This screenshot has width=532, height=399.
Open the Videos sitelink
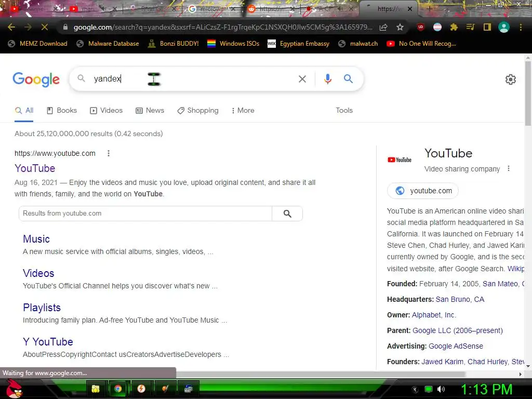38,273
